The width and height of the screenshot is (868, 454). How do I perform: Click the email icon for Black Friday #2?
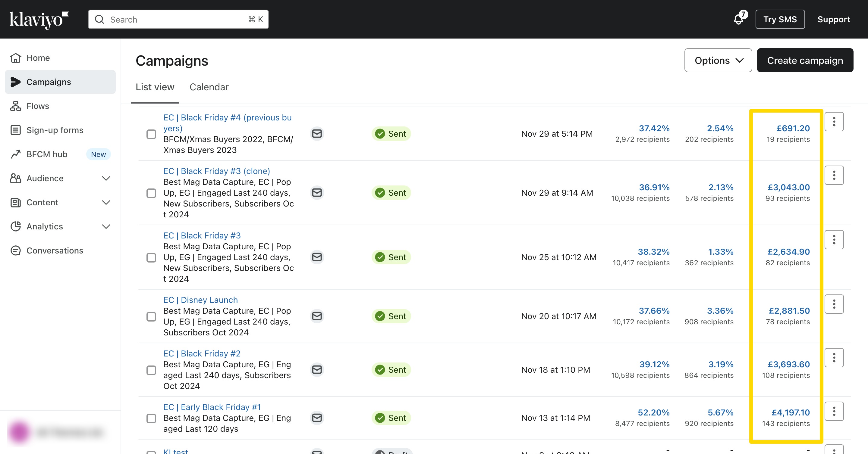(317, 369)
